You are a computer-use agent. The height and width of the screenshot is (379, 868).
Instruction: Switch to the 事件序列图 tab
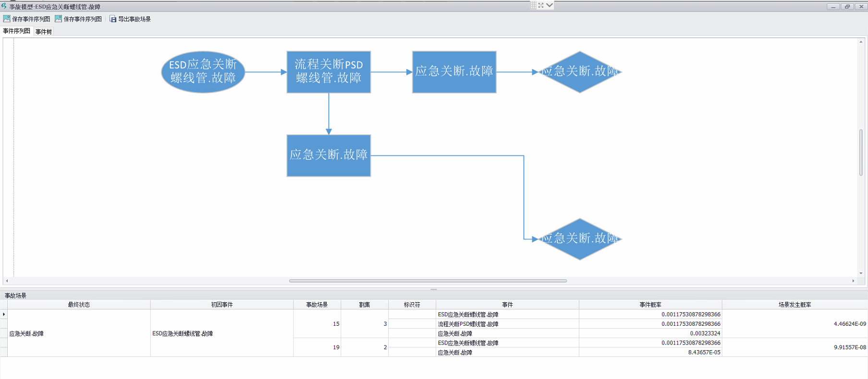tap(17, 31)
